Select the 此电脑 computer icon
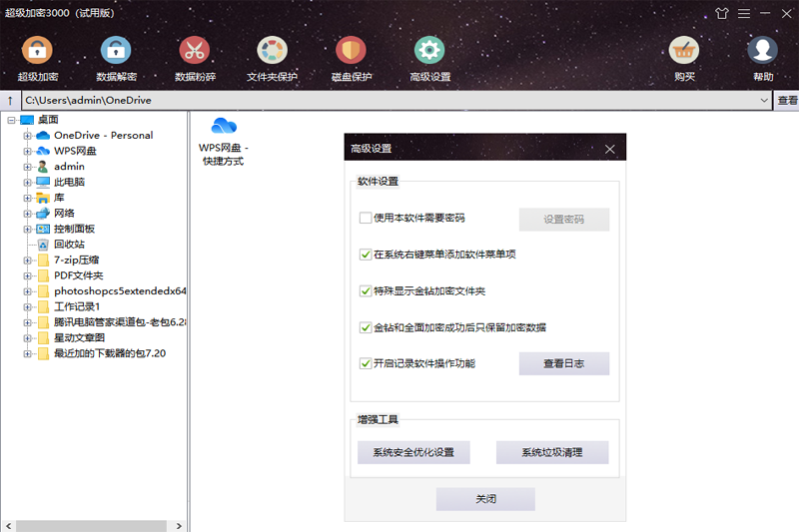This screenshot has width=799, height=532. click(x=43, y=182)
